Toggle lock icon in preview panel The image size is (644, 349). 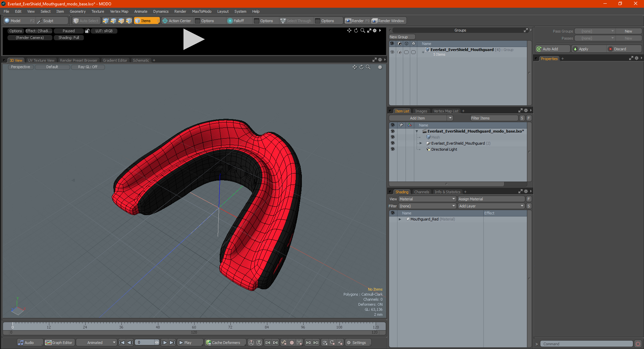click(87, 31)
